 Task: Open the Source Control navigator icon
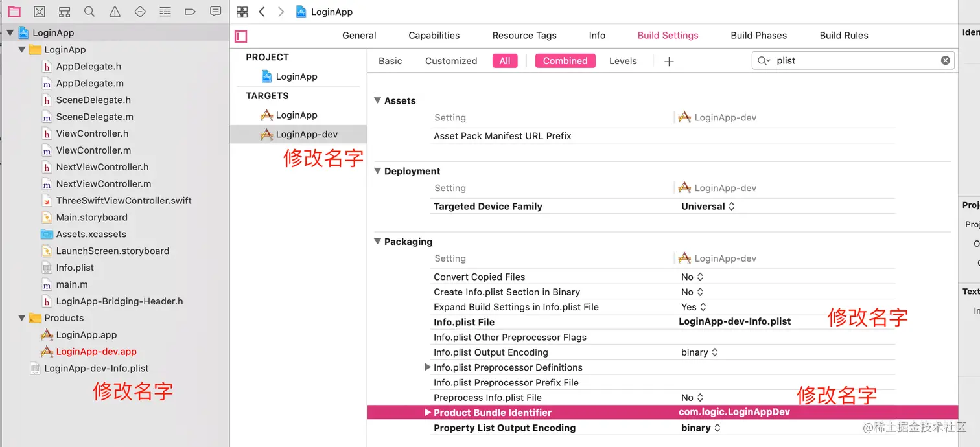(x=40, y=12)
